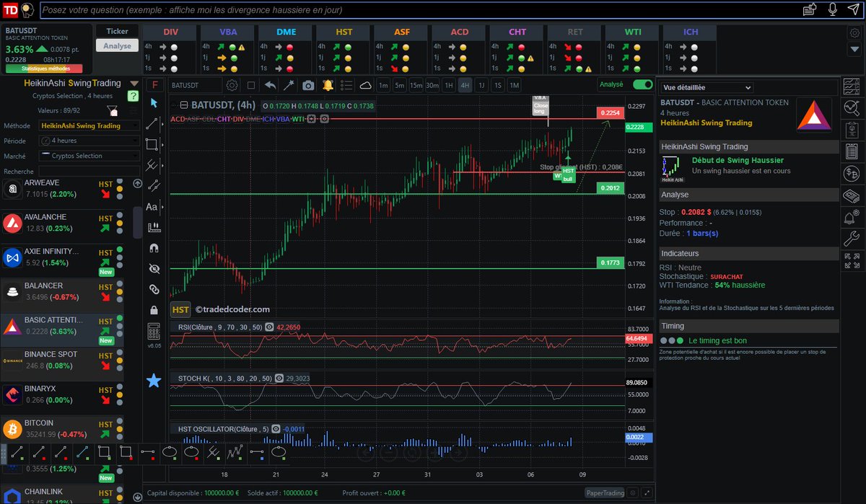Select the cursor arrow tool
Viewport: 866px width, 504px height.
154,103
